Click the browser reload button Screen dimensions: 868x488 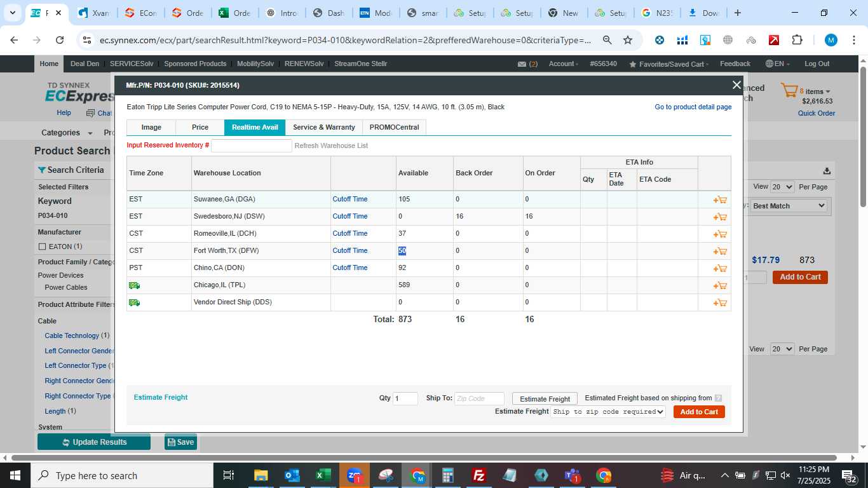tap(60, 40)
